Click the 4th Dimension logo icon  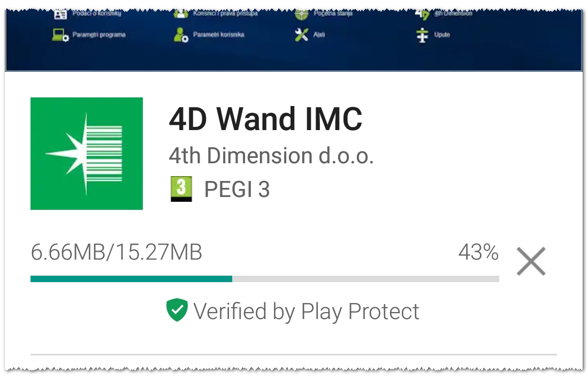422,14
